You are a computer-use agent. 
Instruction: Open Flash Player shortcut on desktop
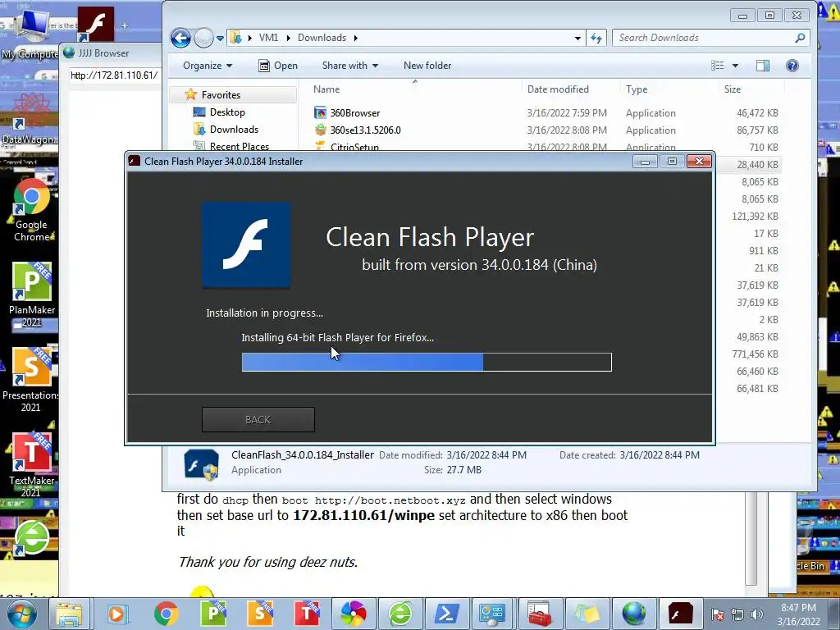(95, 24)
